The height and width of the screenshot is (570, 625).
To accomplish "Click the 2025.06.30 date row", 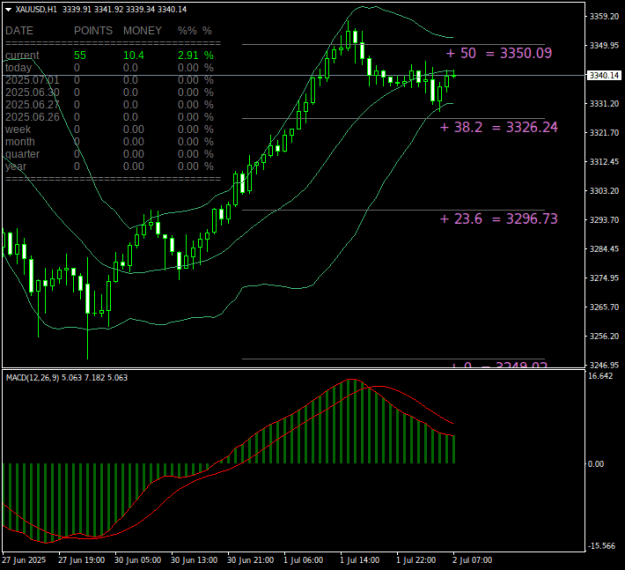I will click(110, 92).
